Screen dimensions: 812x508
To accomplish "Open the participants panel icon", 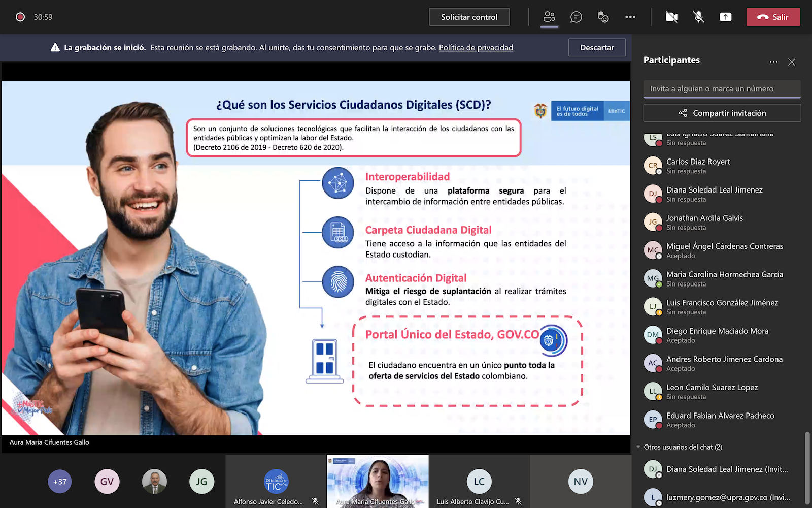I will click(549, 17).
